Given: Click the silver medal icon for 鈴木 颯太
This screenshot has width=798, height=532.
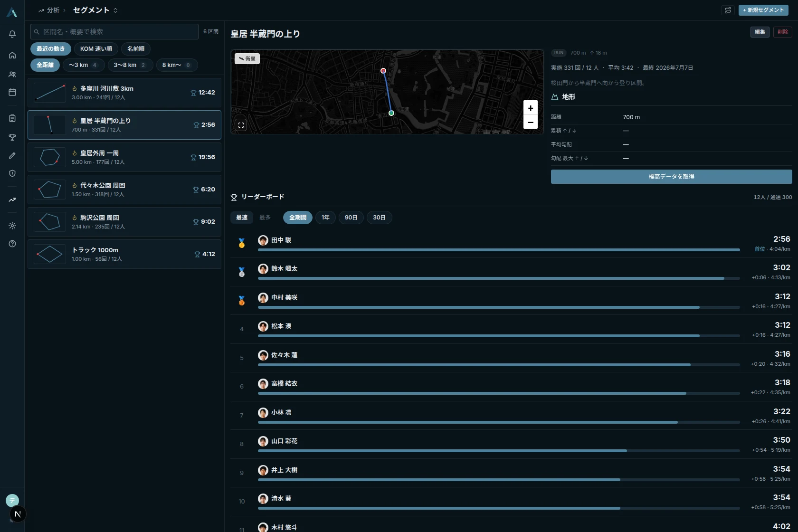Looking at the screenshot, I should [x=242, y=272].
